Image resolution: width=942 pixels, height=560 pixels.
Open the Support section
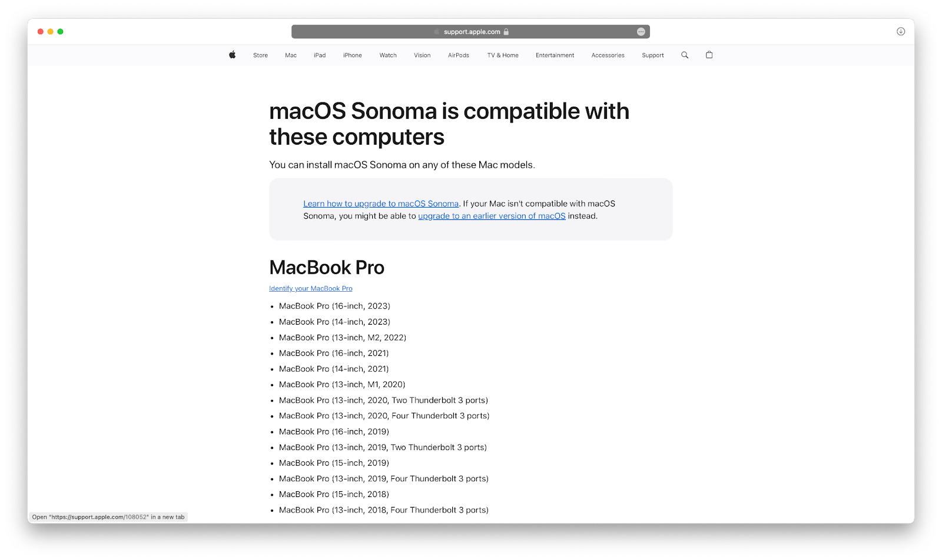point(652,55)
